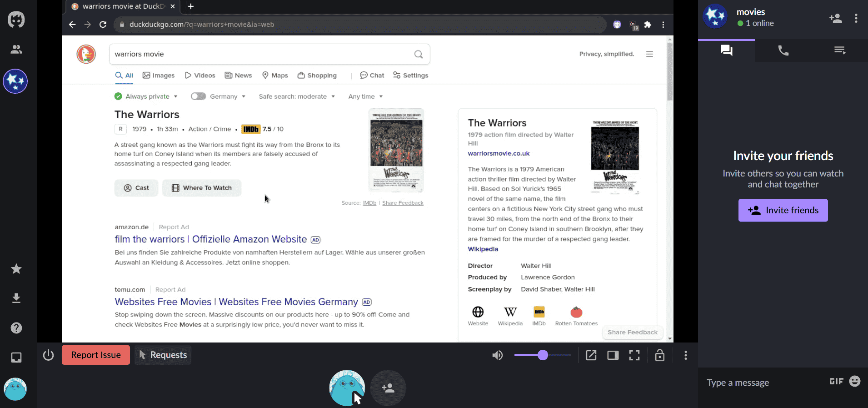Expand the Always private dropdown

click(146, 96)
